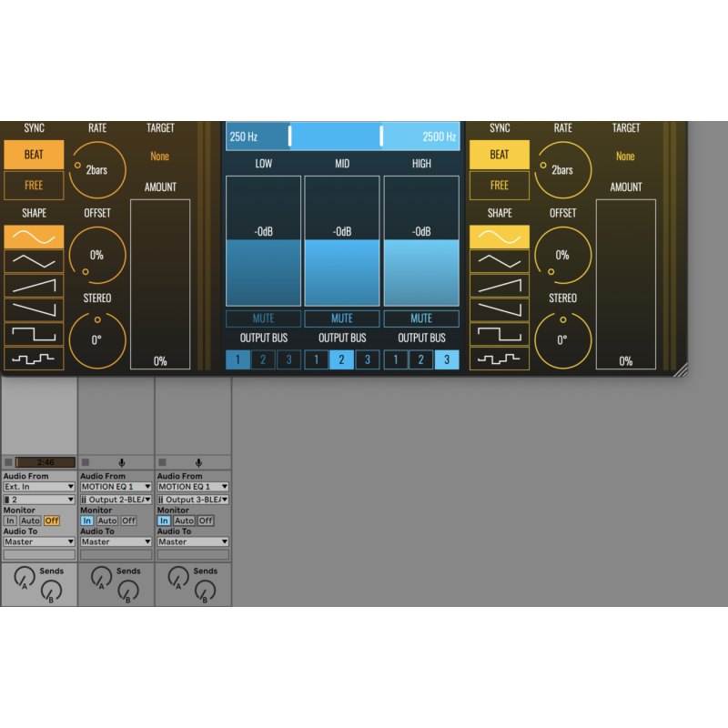The image size is (728, 728).
Task: Click the left LFO Rate knob (2bars)
Action: pyautogui.click(x=97, y=170)
